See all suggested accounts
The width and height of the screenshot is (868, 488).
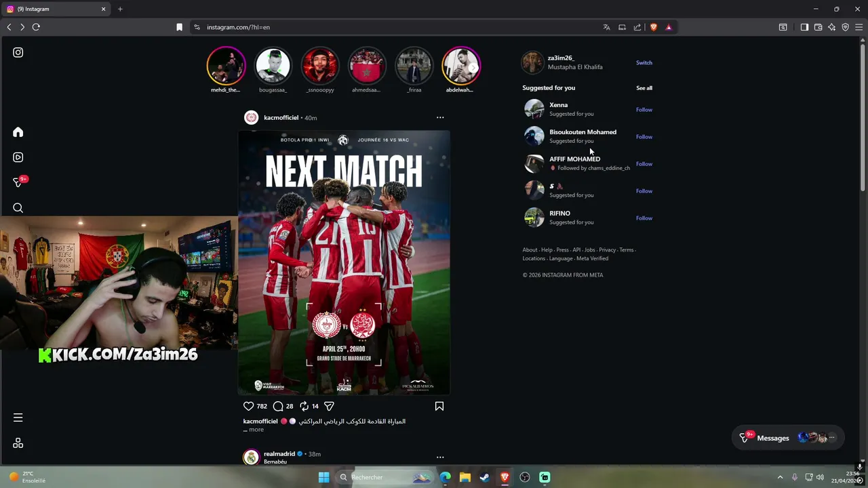point(644,88)
